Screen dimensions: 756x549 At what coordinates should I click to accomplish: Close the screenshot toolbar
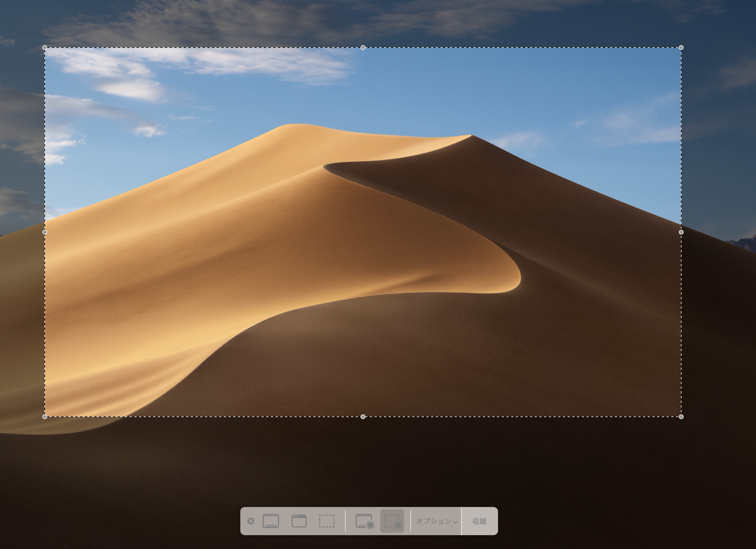(x=251, y=521)
